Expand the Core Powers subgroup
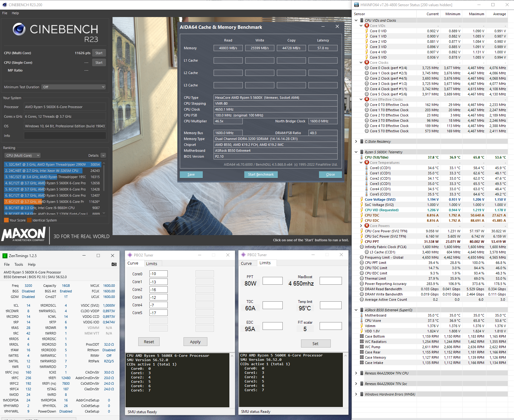Viewport: 514px width, 420px height. click(361, 226)
